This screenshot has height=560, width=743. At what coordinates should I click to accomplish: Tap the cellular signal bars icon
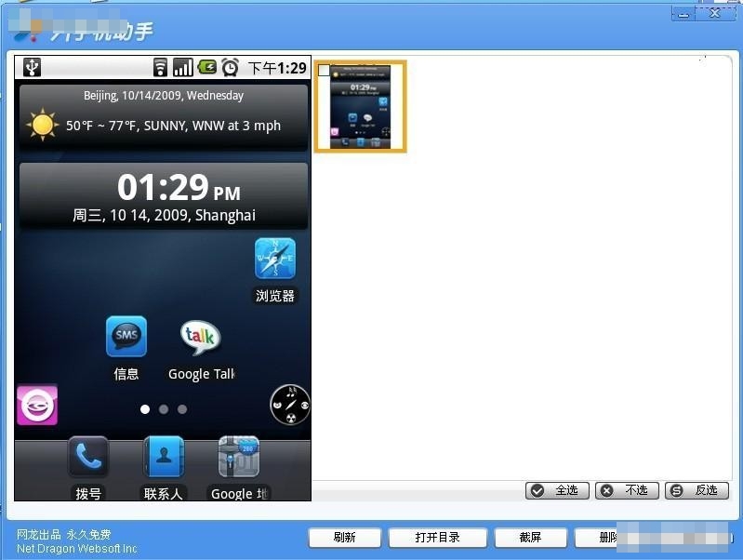[183, 67]
